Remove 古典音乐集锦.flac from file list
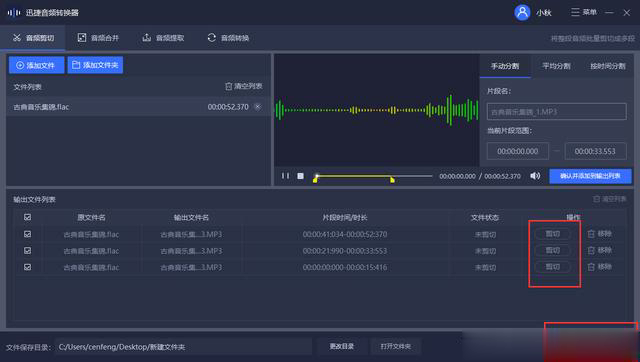Screen dimensions: 640x362 [x=258, y=107]
